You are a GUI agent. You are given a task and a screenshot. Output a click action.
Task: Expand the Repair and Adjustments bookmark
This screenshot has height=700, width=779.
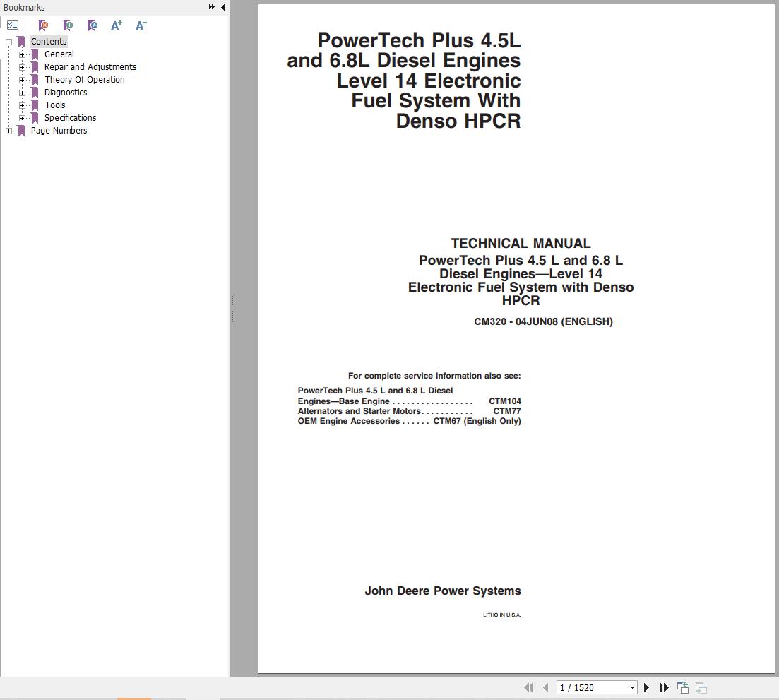[x=22, y=67]
